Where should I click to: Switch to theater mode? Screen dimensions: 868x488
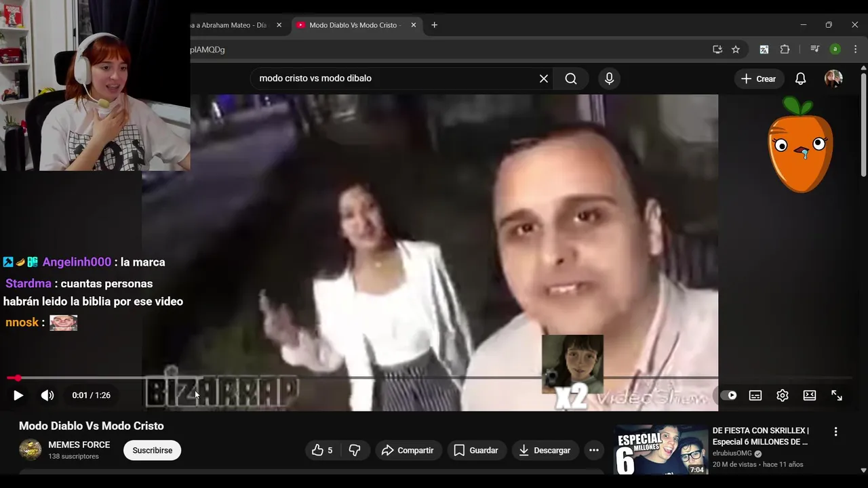tap(810, 395)
